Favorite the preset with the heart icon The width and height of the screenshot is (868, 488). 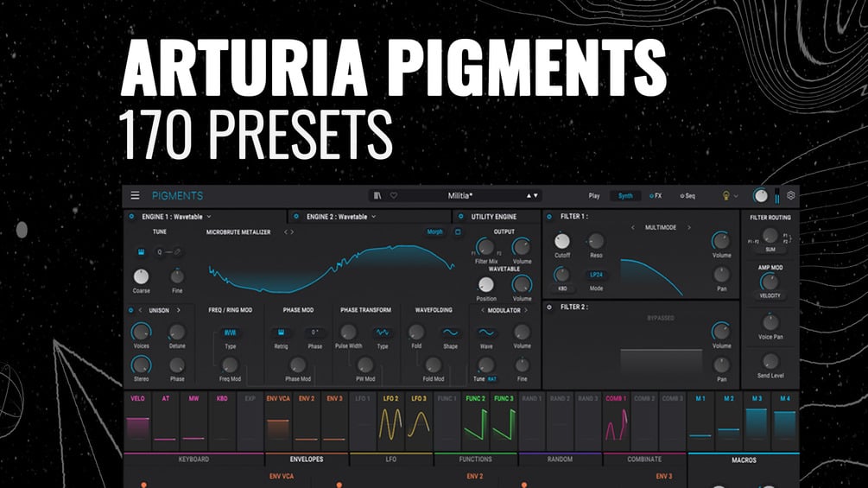[394, 195]
